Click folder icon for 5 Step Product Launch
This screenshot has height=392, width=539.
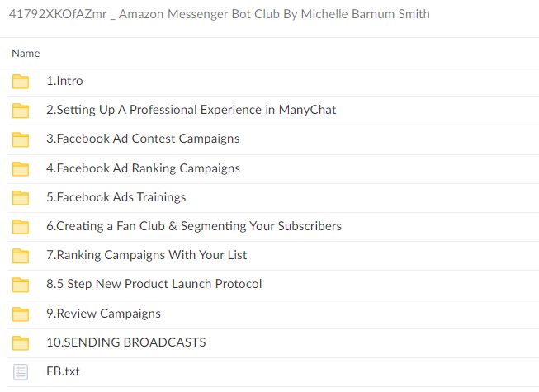pos(21,285)
